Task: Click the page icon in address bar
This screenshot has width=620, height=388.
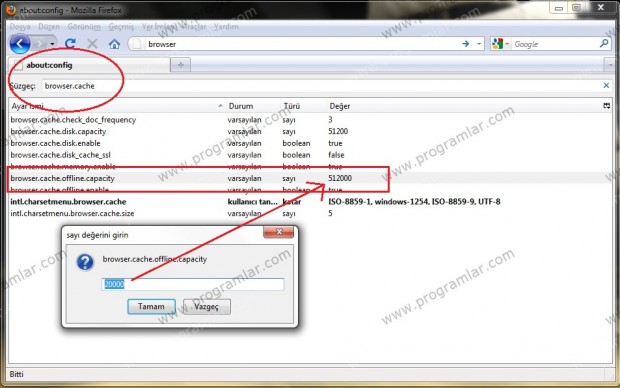Action: (x=137, y=44)
